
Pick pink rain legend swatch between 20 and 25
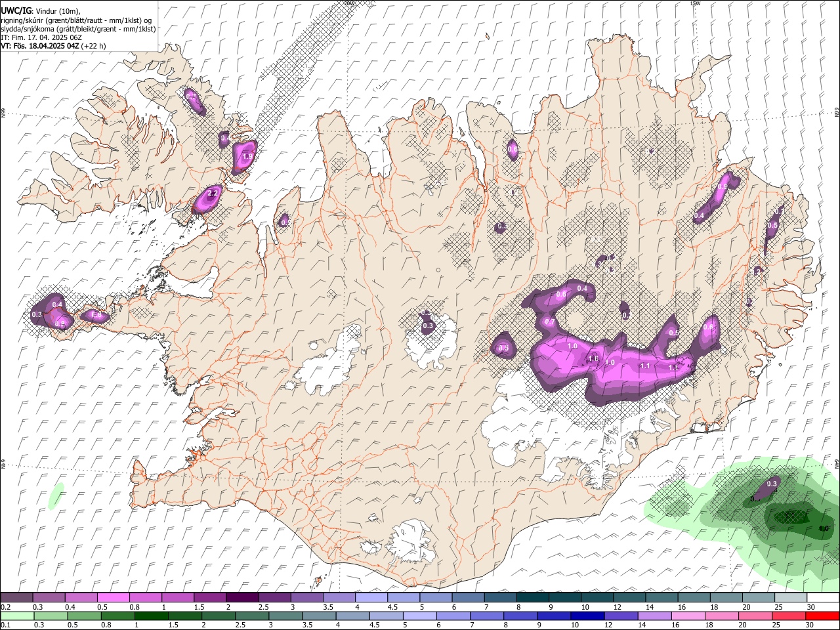[756, 616]
